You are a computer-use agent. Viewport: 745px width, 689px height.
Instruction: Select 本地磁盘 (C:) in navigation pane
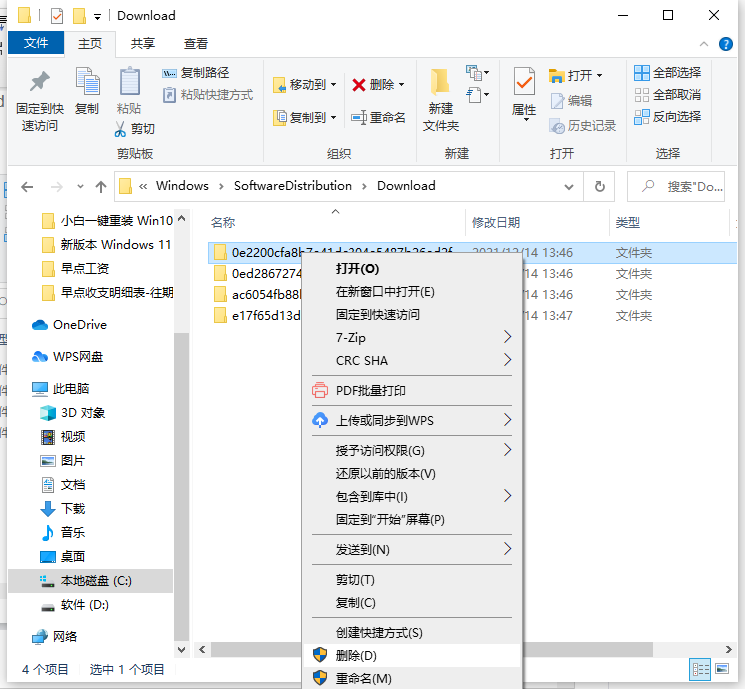95,581
